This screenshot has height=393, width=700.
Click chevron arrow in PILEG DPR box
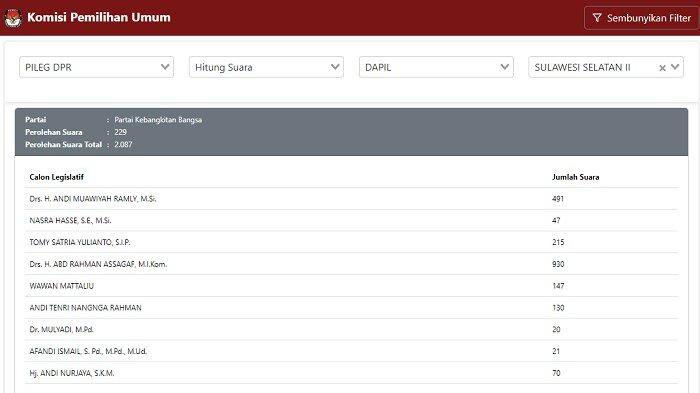[x=165, y=67]
